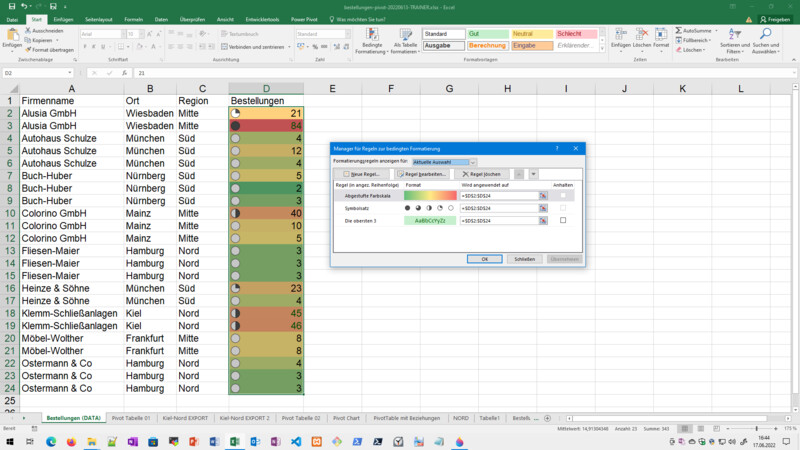Switch to the Pivot Tabelle 01 sheet
800x450 pixels.
131,418
